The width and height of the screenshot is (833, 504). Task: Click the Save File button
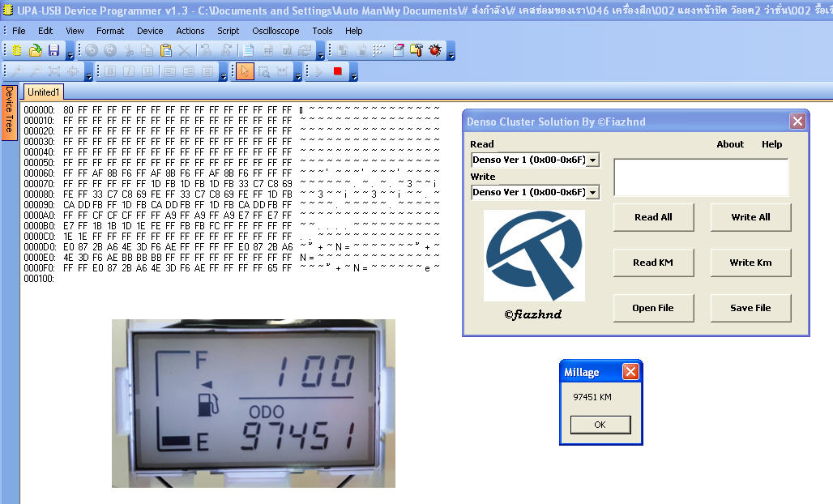750,308
